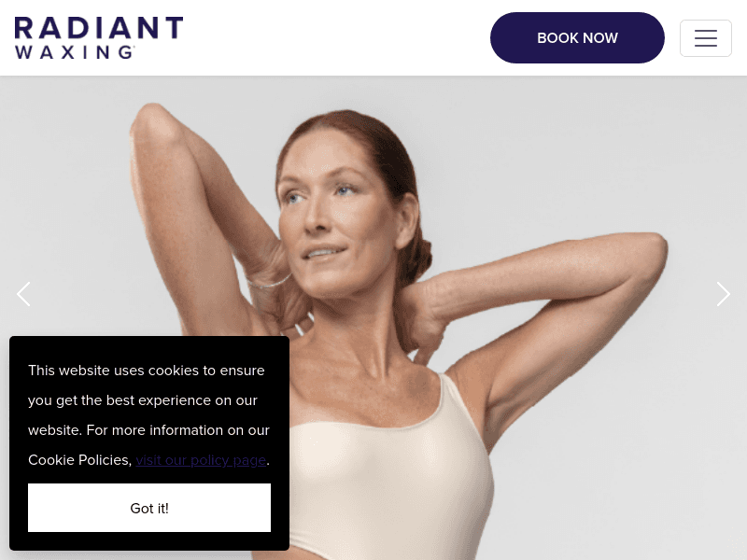Advance to the next hero slide
Image resolution: width=747 pixels, height=560 pixels.
[723, 294]
